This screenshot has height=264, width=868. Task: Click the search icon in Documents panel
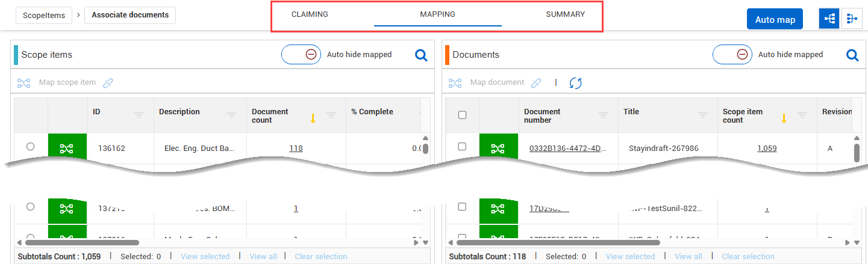(852, 55)
